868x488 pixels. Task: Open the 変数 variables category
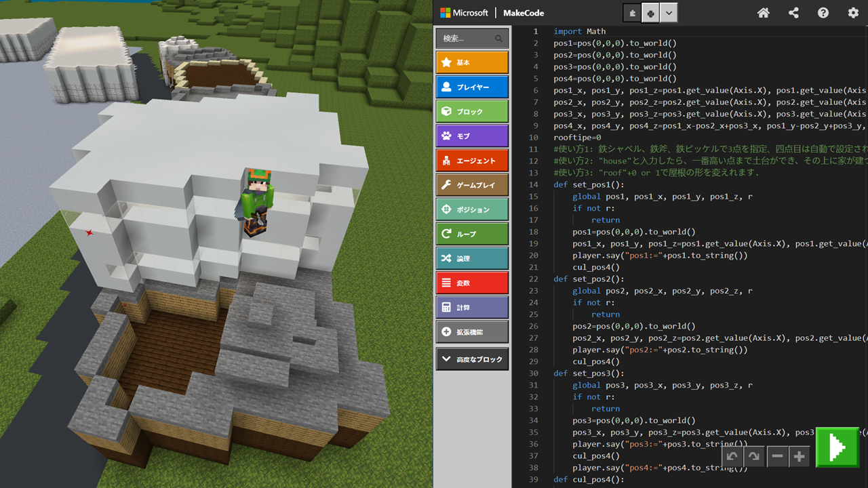(472, 283)
